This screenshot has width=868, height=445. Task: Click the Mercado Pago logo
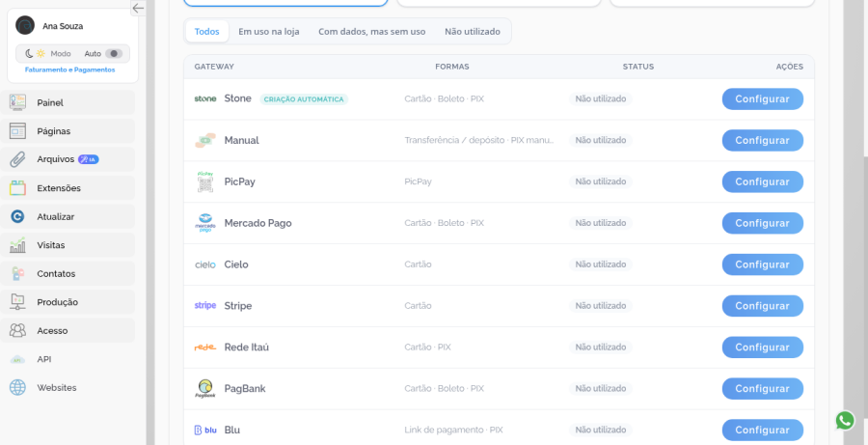pos(205,223)
